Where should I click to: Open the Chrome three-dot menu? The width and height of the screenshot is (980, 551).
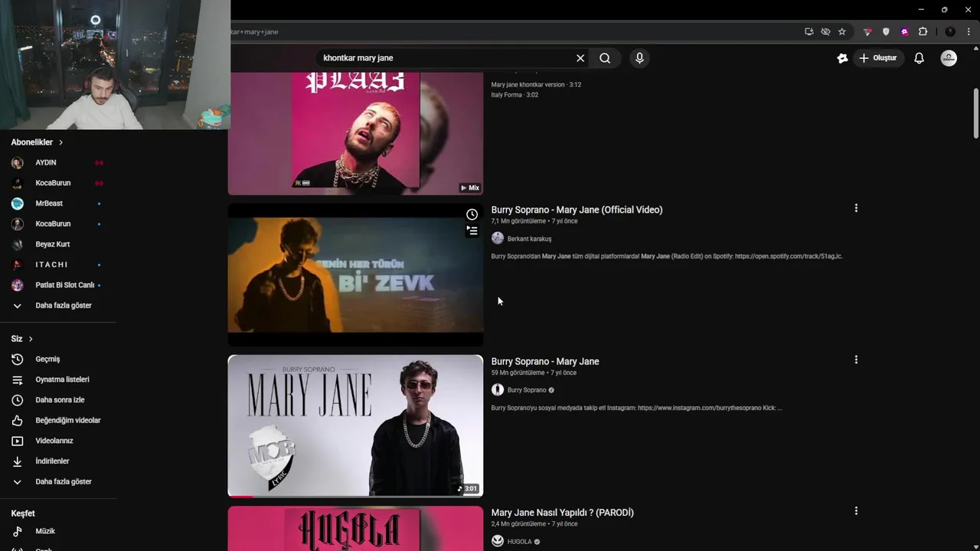[x=969, y=32]
